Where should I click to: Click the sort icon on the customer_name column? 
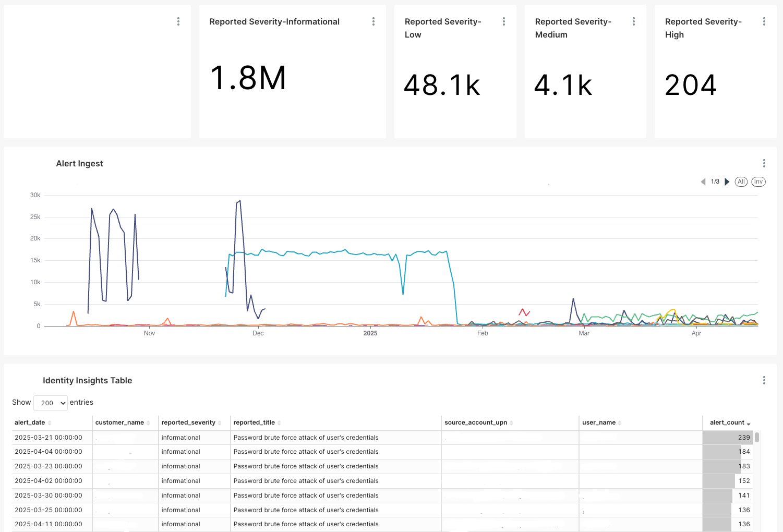click(x=148, y=422)
